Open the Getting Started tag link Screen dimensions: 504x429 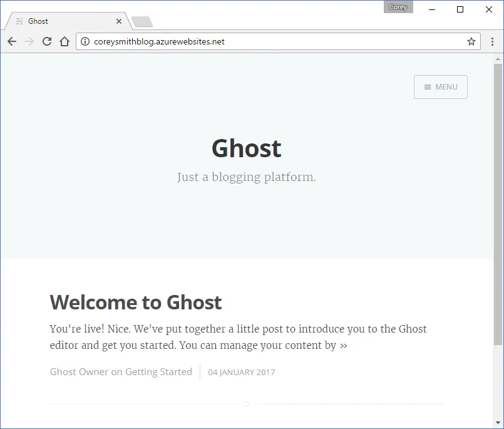[158, 372]
